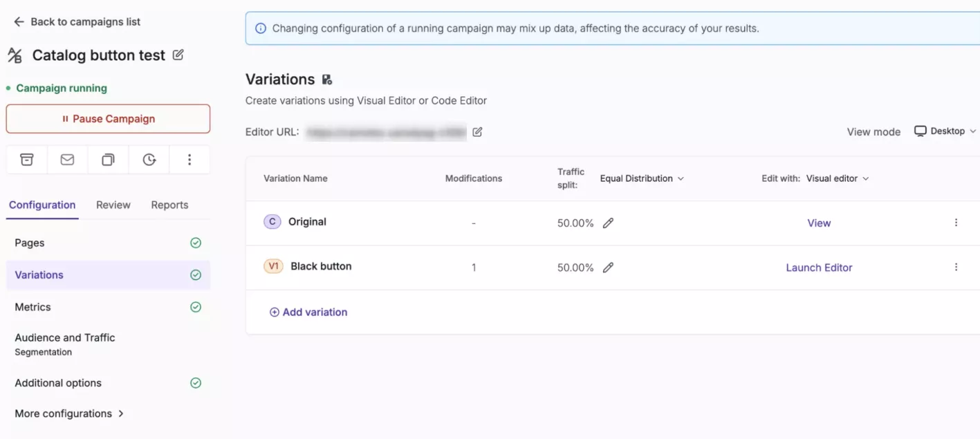Open the Desktop view mode dropdown
This screenshot has width=980, height=439.
click(945, 131)
